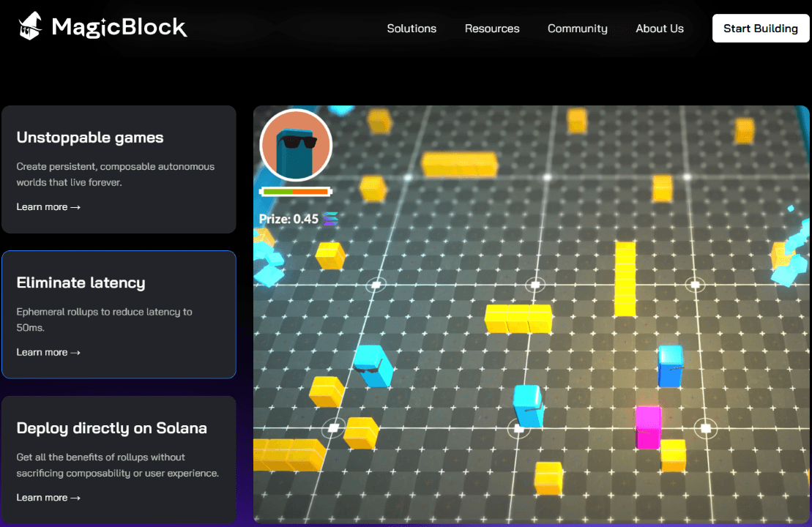Click the cyan cube wearing sunglasses
812x527 pixels.
tap(373, 365)
